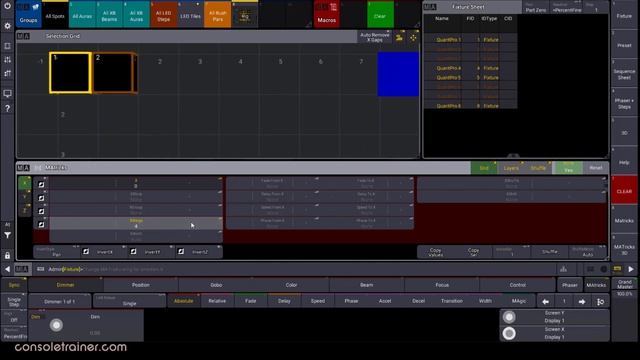The image size is (640, 360).
Task: Select the All LED Steps group
Action: 164,14
